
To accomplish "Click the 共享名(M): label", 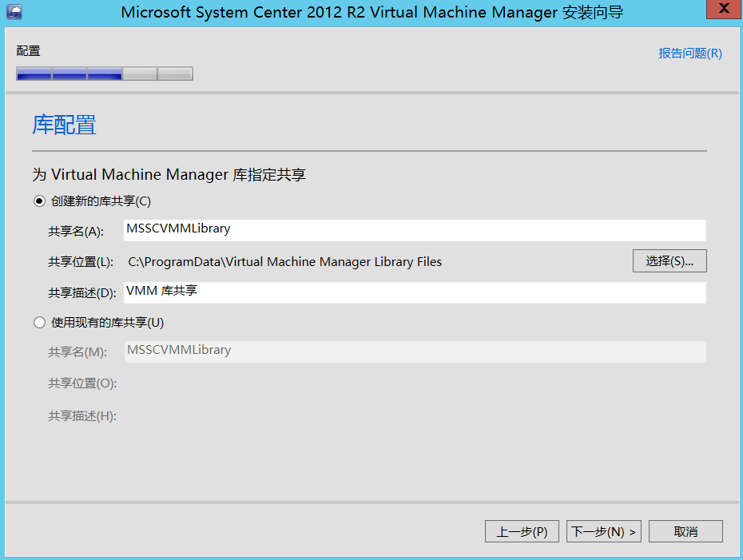I will tap(77, 352).
